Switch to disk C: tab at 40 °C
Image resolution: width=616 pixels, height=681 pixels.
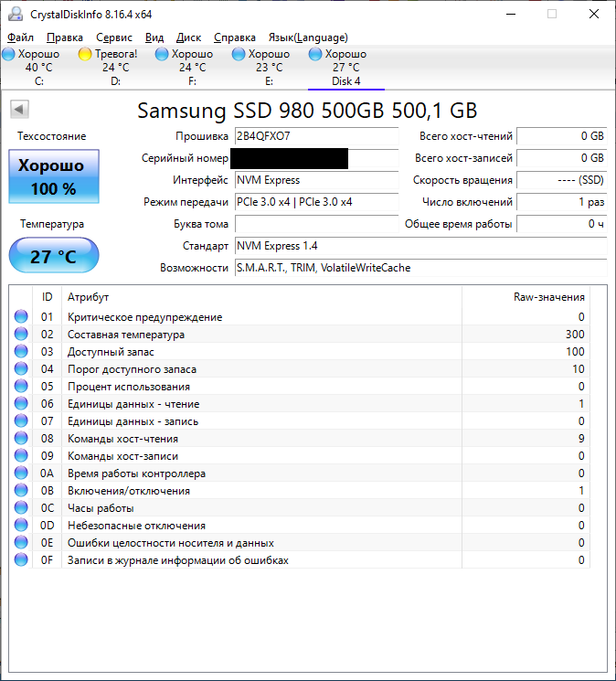39,68
